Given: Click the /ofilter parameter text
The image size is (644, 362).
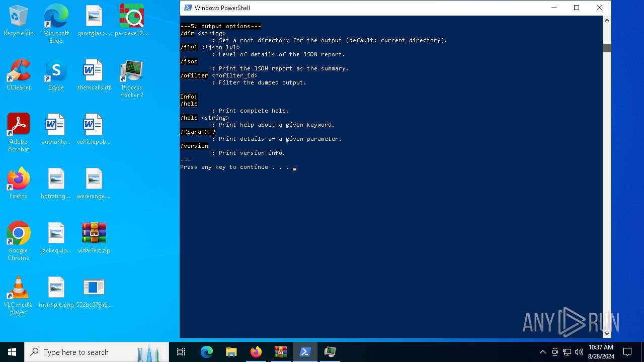Looking at the screenshot, I should (x=194, y=75).
